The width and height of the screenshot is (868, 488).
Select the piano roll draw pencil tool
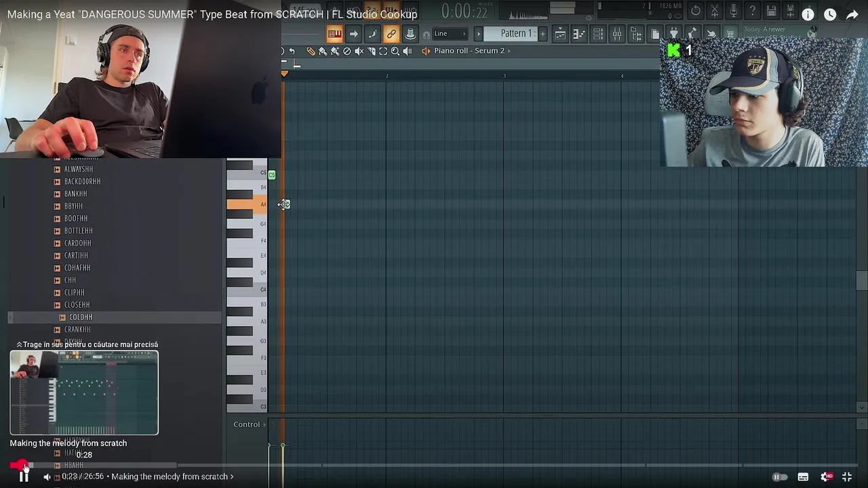point(311,51)
